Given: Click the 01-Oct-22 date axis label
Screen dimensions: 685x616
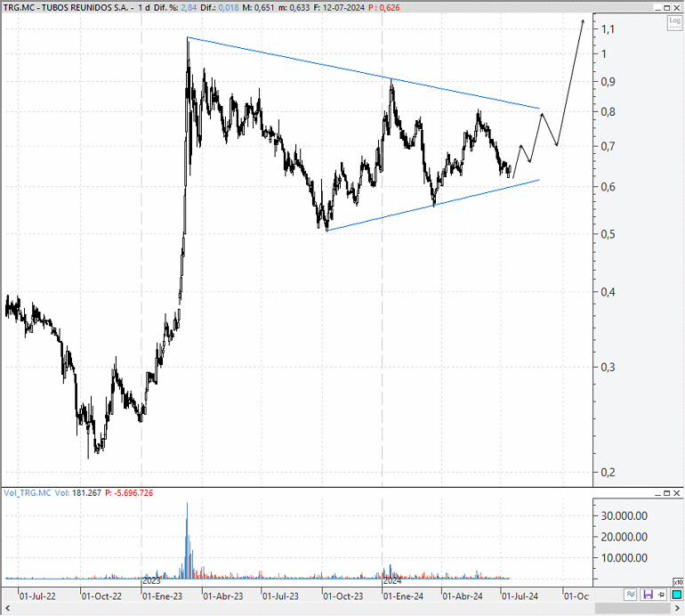Looking at the screenshot, I should (101, 596).
